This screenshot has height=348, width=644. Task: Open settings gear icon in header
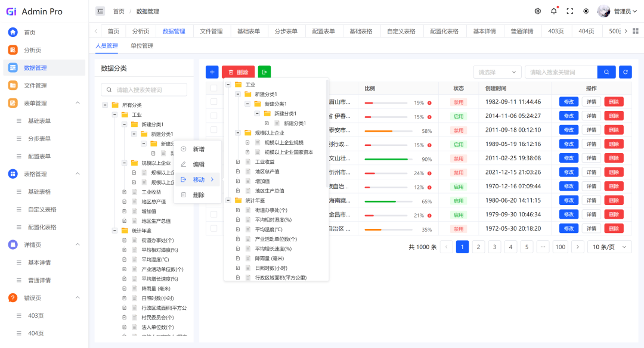537,11
